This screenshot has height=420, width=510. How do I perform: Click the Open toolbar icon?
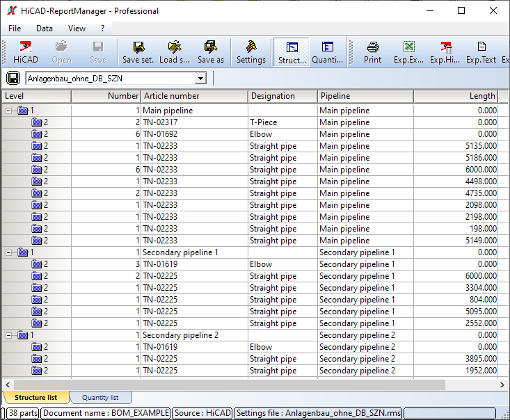coord(61,47)
